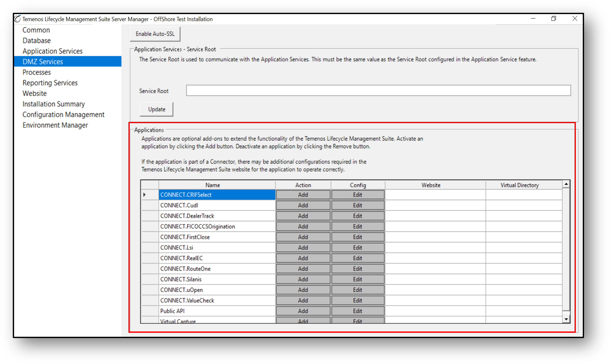Add the CONNECT.Cudl application
This screenshot has width=610, height=364.
303,205
